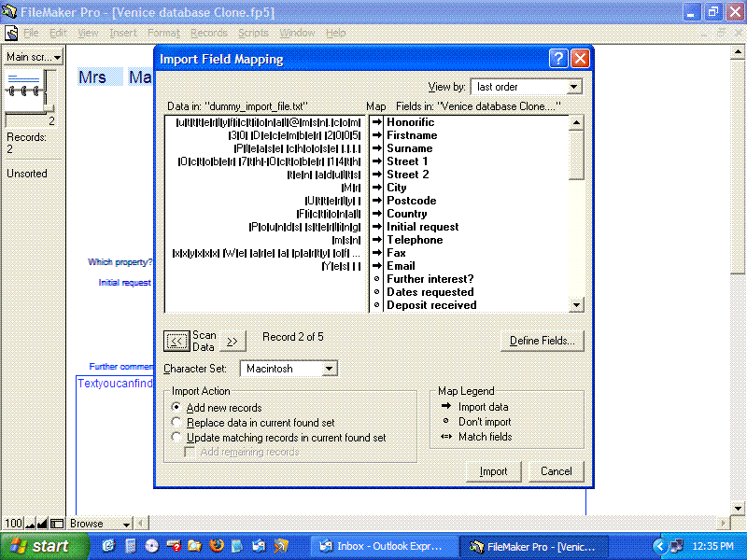747x560 pixels.
Task: Click the 100 zoom percentage box
Action: [13, 524]
